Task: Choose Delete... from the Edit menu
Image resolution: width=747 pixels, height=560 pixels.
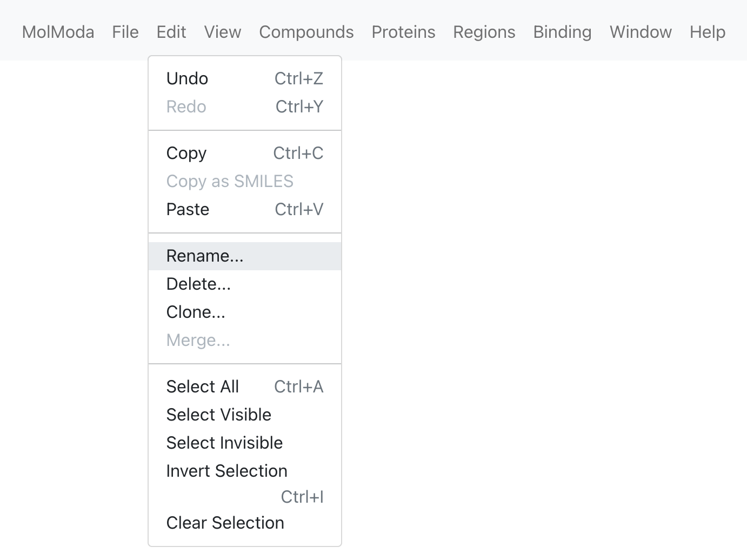Action: 245,284
